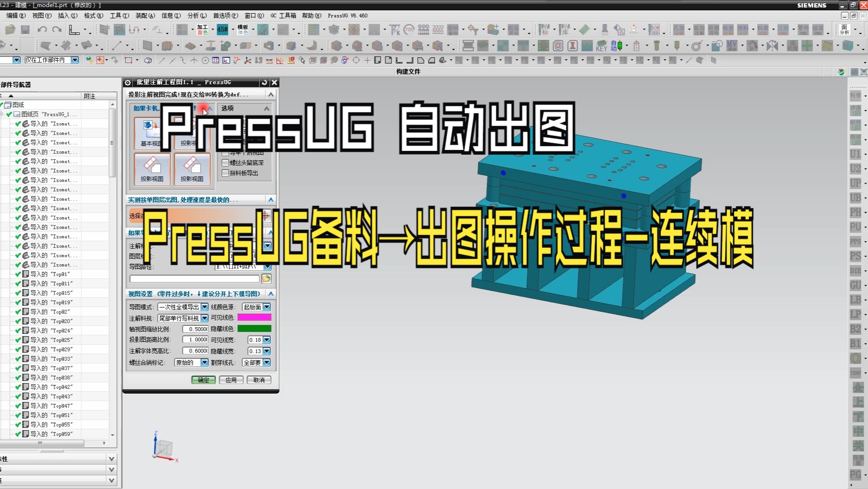Image resolution: width=868 pixels, height=489 pixels.
Task: Click the PH layer button on right sidebar
Action: tap(855, 213)
